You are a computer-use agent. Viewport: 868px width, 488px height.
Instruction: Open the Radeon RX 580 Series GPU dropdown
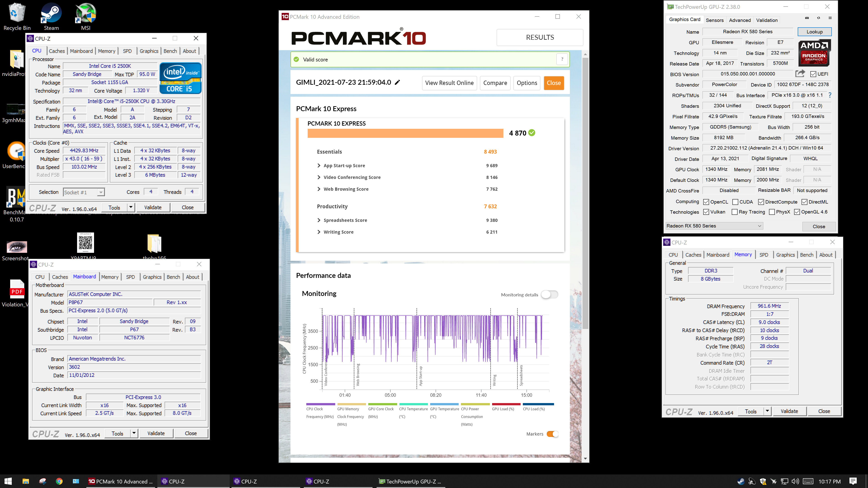point(714,226)
